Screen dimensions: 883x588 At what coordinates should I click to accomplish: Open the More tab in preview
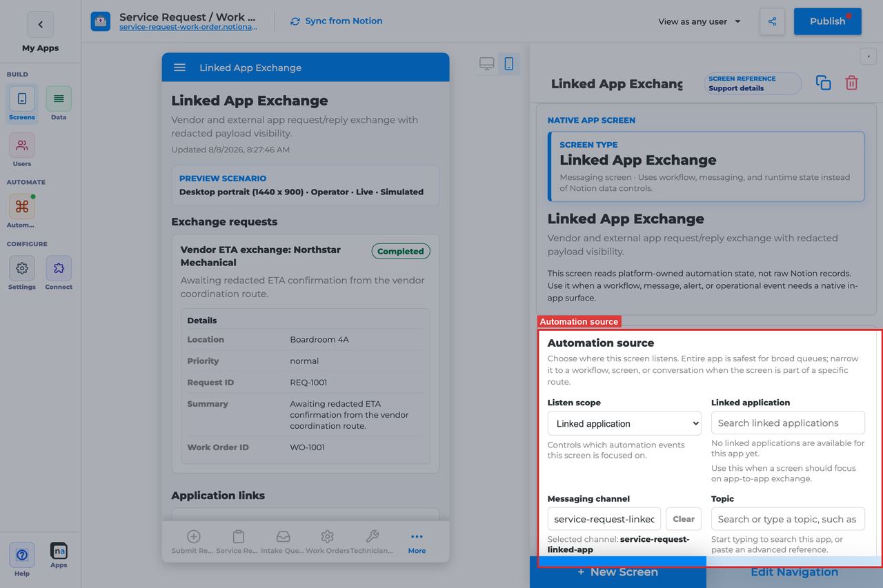click(417, 542)
